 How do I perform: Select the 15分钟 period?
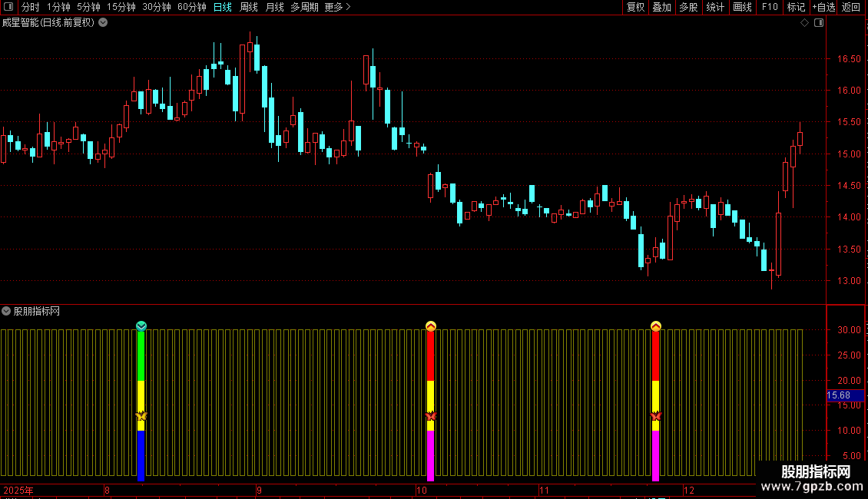(x=121, y=7)
